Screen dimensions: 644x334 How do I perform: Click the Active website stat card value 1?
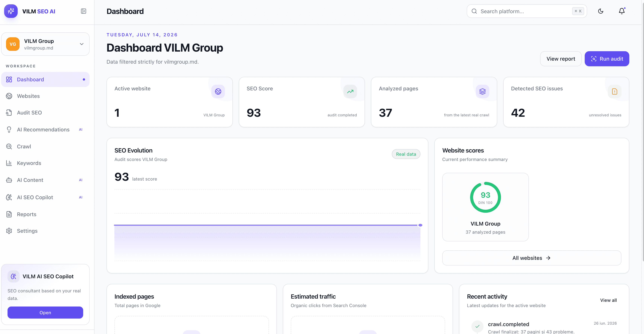click(117, 113)
